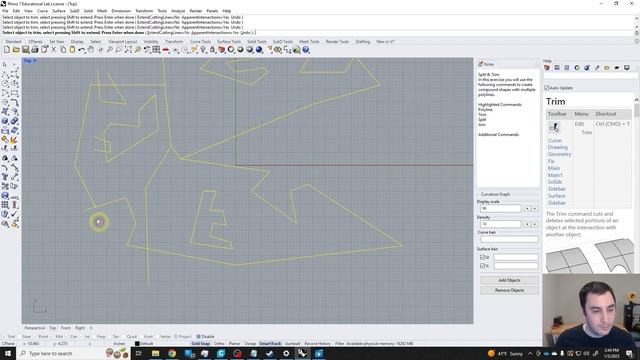The image size is (640, 360).
Task: Click the Save icon in the Standard toolbar
Action: [x=25, y=50]
